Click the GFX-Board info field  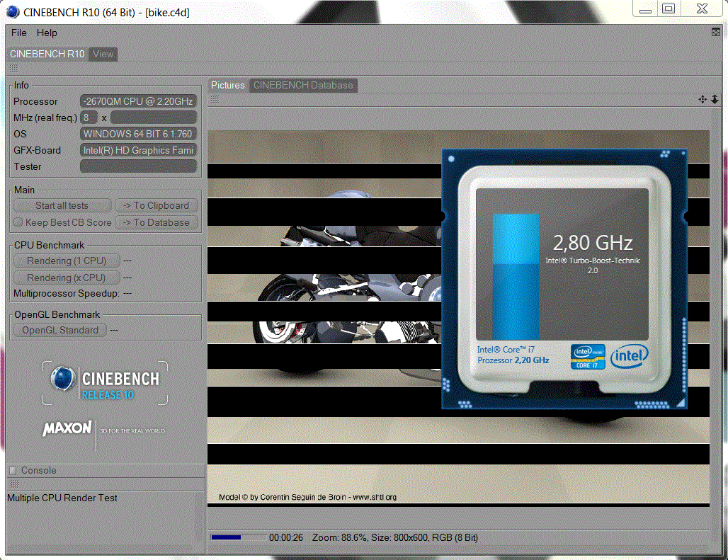tap(138, 150)
